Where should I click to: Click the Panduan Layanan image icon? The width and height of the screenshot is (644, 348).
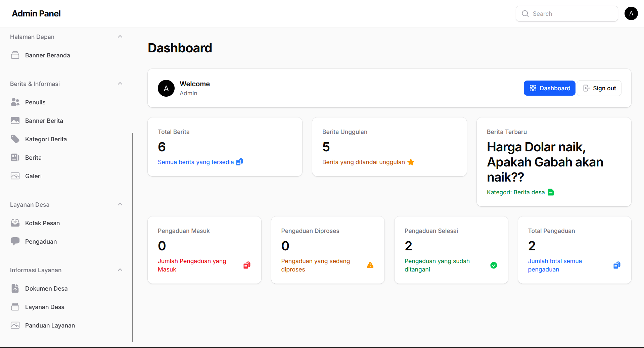click(15, 326)
